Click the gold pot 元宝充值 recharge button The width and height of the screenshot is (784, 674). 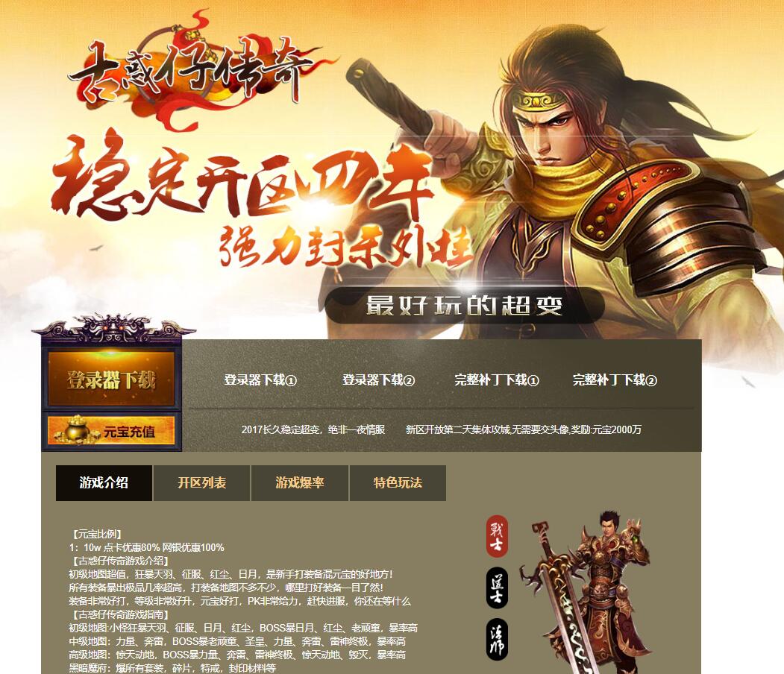[111, 430]
